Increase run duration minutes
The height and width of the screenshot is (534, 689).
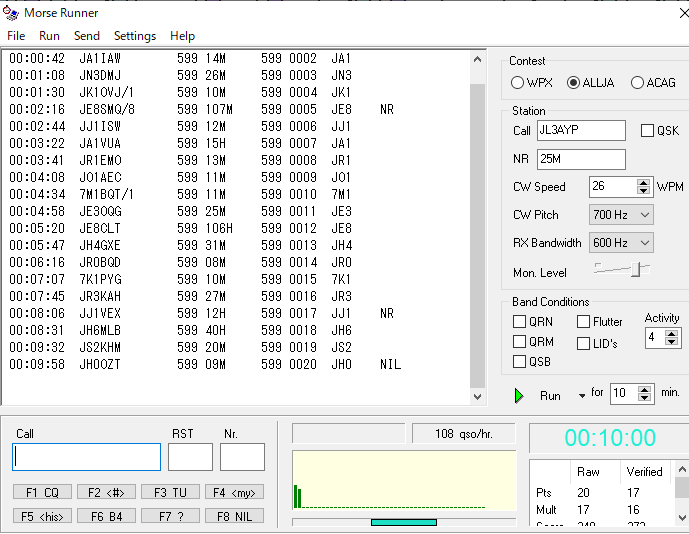[x=644, y=389]
